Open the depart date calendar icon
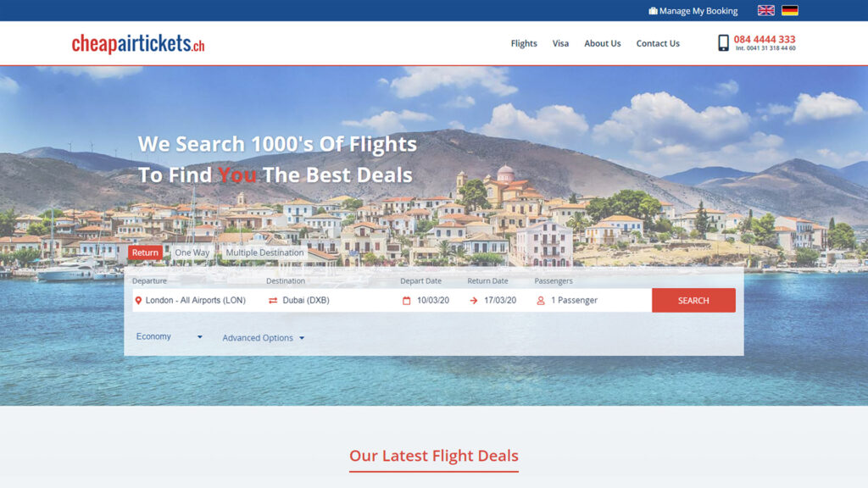Viewport: 868px width, 488px height. click(406, 301)
